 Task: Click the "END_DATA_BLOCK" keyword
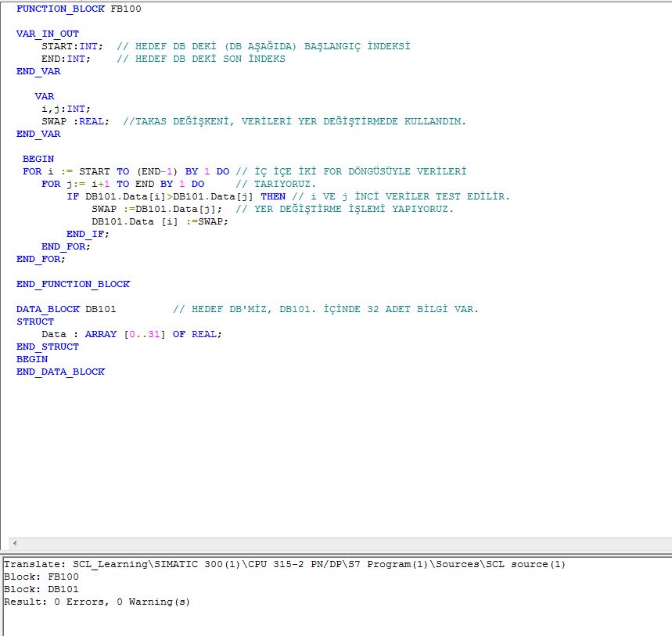pyautogui.click(x=60, y=372)
